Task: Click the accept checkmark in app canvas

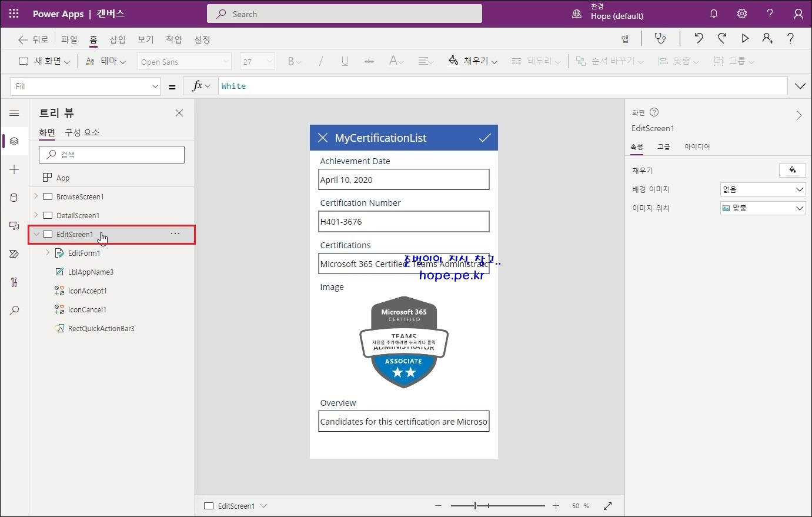Action: coord(484,138)
